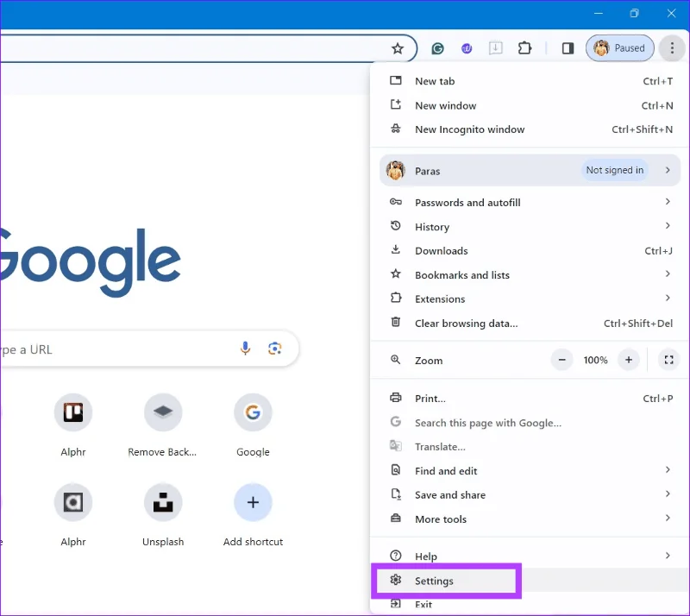Select Search this page with Google...
690x616 pixels.
point(530,423)
